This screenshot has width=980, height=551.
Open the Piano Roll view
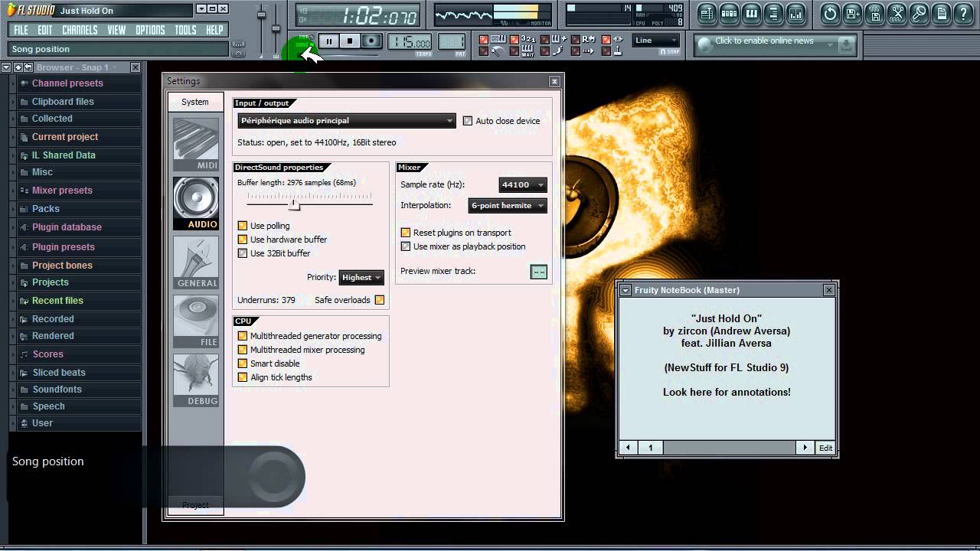click(x=751, y=14)
